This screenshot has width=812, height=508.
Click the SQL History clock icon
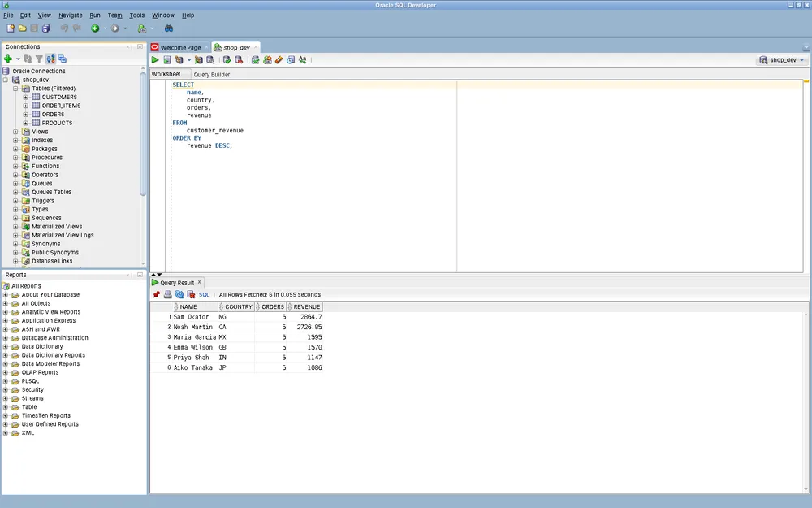pyautogui.click(x=291, y=60)
